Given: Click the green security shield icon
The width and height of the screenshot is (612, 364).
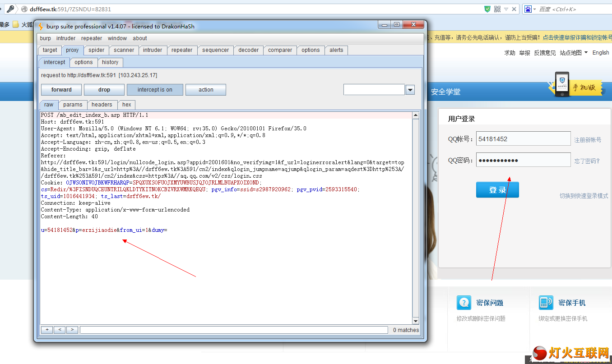Looking at the screenshot, I should (487, 9).
